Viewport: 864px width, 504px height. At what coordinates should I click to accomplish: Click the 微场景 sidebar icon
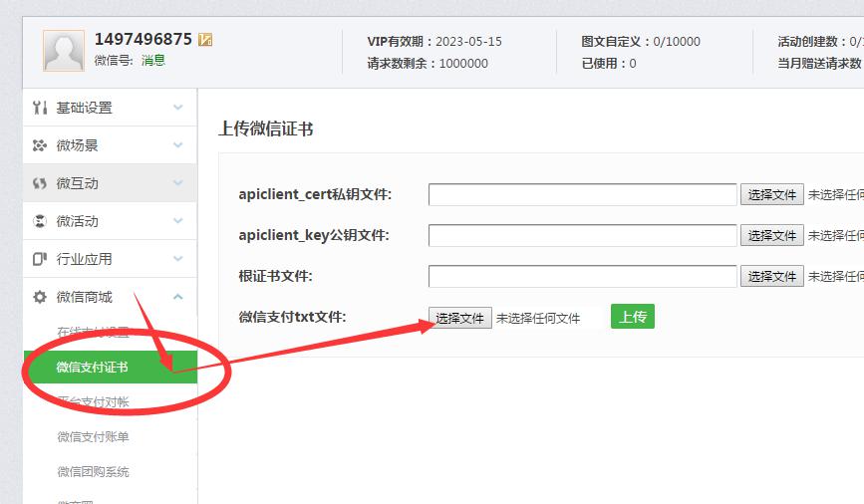40,145
